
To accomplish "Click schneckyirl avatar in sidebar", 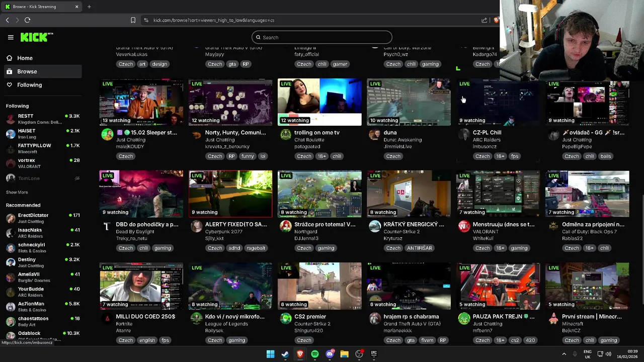I will tap(11, 248).
